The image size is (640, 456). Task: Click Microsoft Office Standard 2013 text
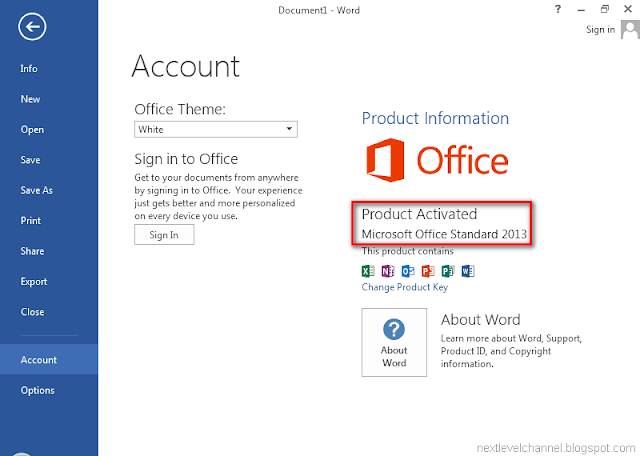click(444, 234)
